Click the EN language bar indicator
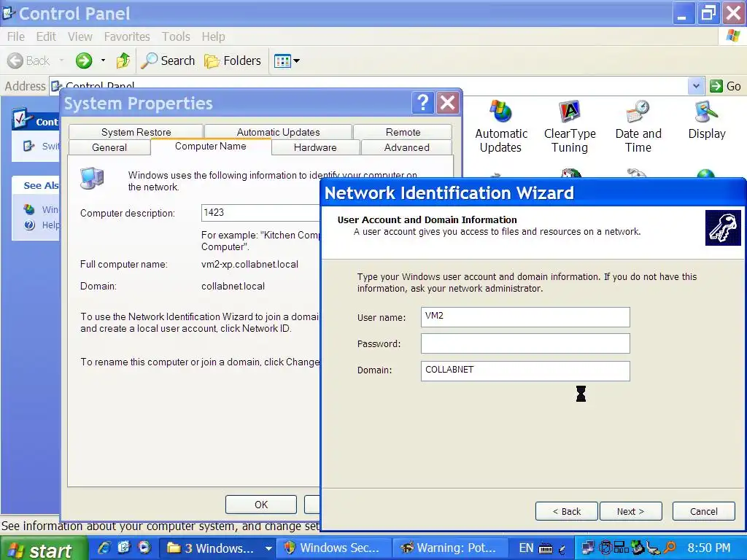This screenshot has width=747, height=560. 526,548
